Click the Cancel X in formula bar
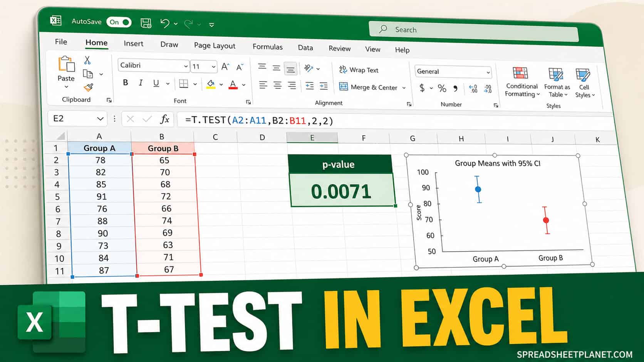Image resolution: width=644 pixels, height=362 pixels. tap(130, 119)
